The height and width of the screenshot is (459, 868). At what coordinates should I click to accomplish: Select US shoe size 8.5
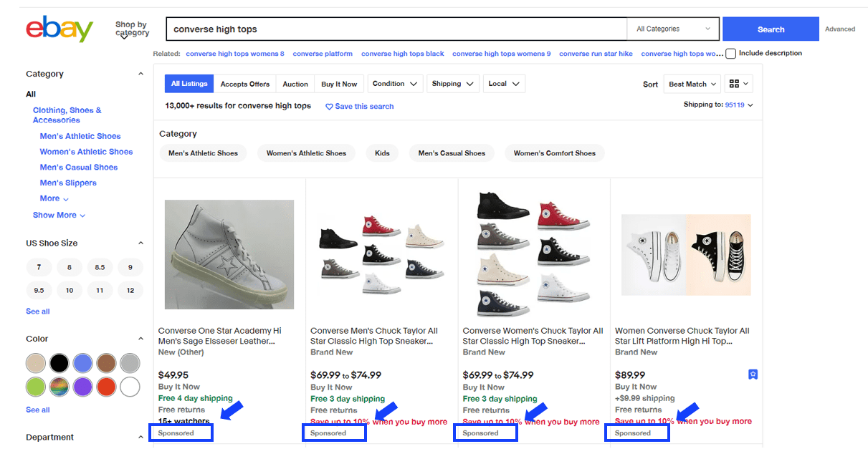click(x=100, y=267)
